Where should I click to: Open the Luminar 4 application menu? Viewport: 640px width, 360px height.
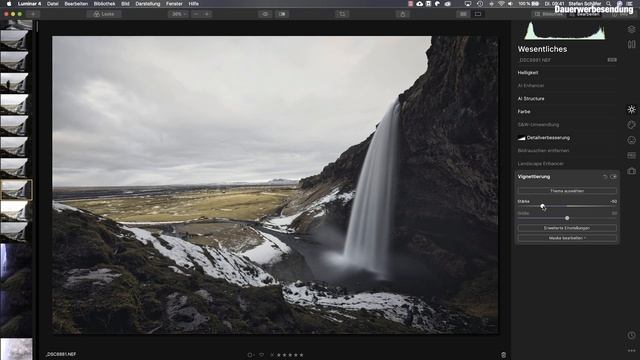(29, 4)
